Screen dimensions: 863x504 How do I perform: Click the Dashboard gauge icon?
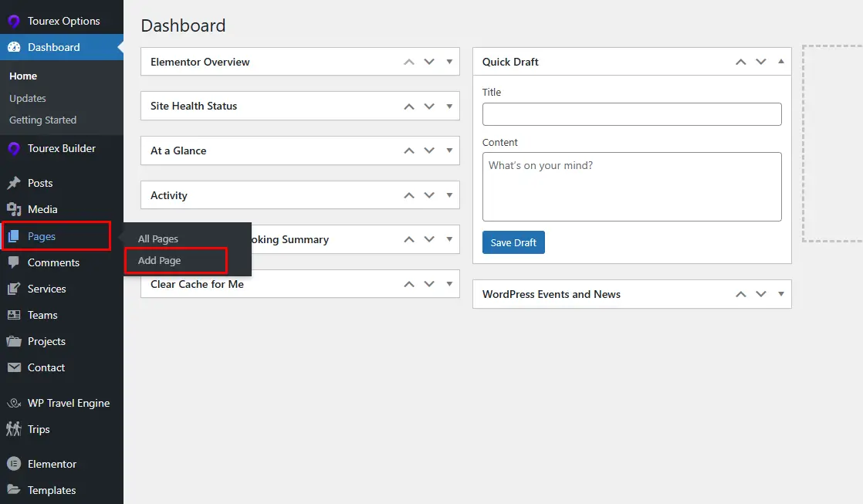point(14,47)
